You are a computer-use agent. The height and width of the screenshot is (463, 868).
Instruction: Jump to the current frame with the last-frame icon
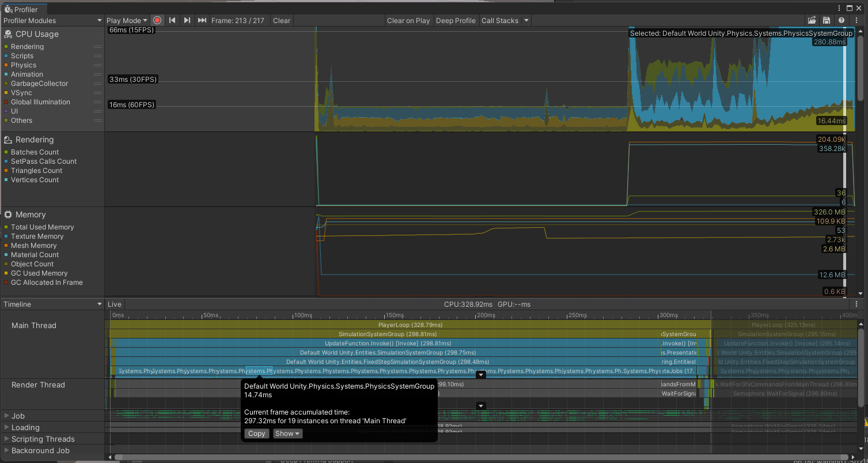pyautogui.click(x=201, y=20)
